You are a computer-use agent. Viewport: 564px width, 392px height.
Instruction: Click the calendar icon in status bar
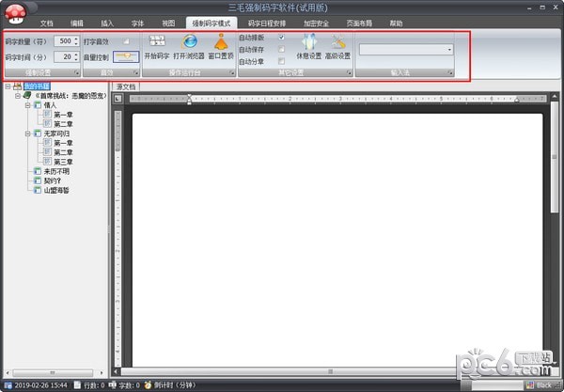click(8, 385)
